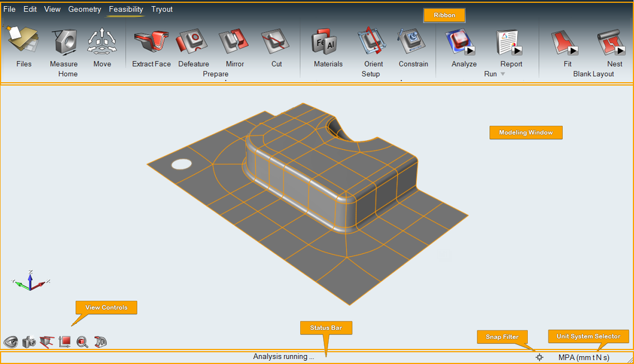
Task: Open the File menu dropdown
Action: click(x=10, y=9)
